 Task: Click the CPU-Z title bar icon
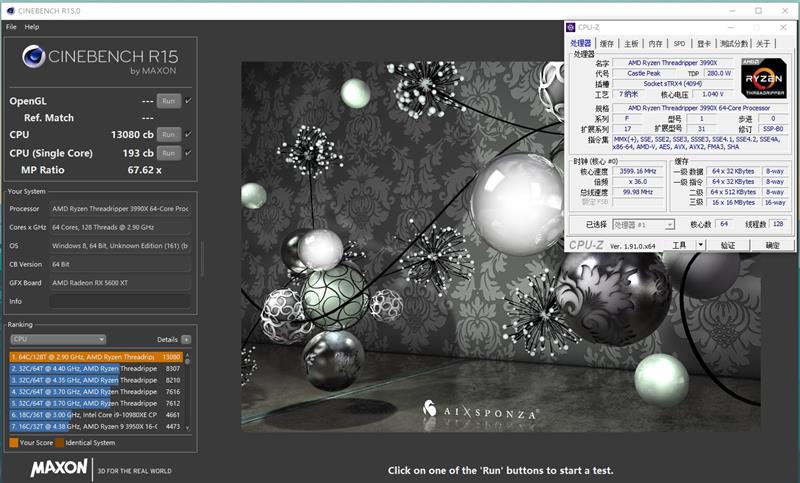point(571,28)
